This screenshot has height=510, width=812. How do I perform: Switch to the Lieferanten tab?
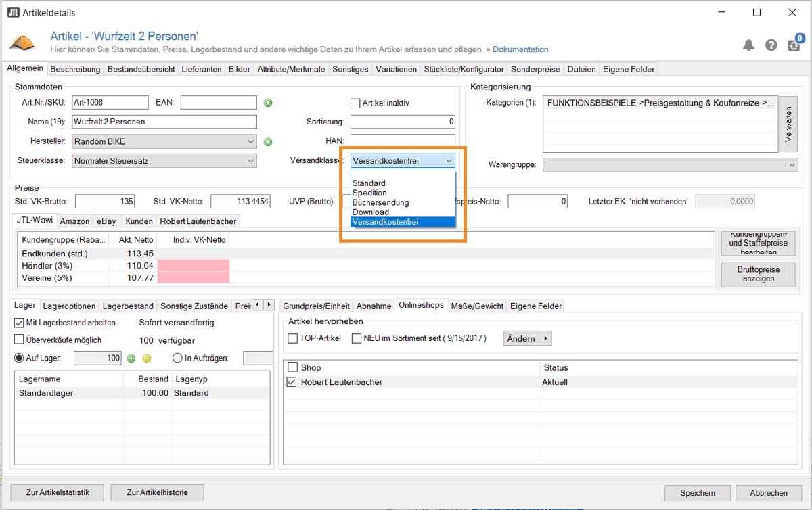[x=202, y=69]
